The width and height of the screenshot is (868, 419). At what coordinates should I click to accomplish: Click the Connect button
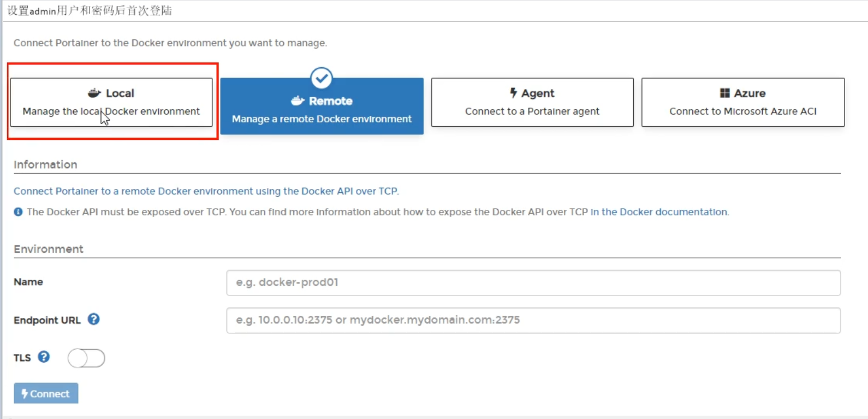tap(46, 393)
